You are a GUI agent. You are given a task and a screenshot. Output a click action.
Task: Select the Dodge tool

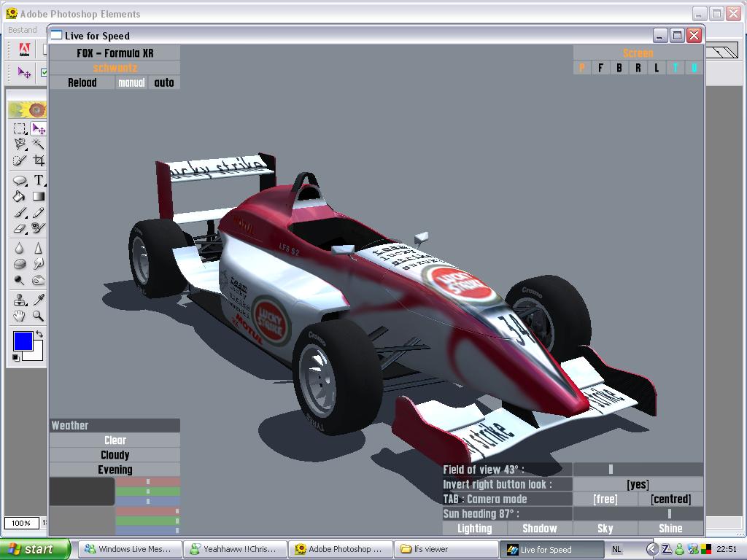(x=20, y=280)
